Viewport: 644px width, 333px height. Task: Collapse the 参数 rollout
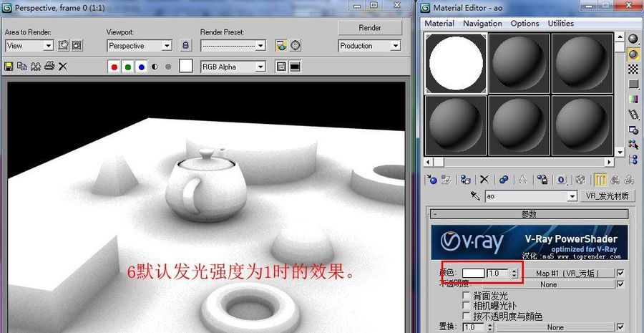(x=529, y=214)
